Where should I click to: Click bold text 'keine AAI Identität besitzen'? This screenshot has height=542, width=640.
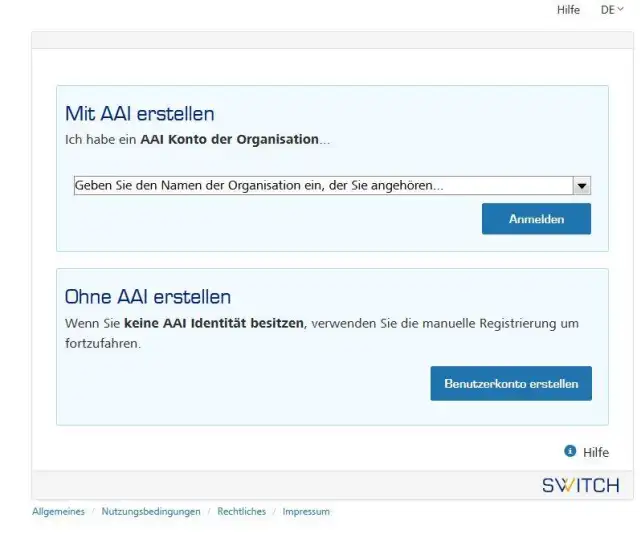214,324
